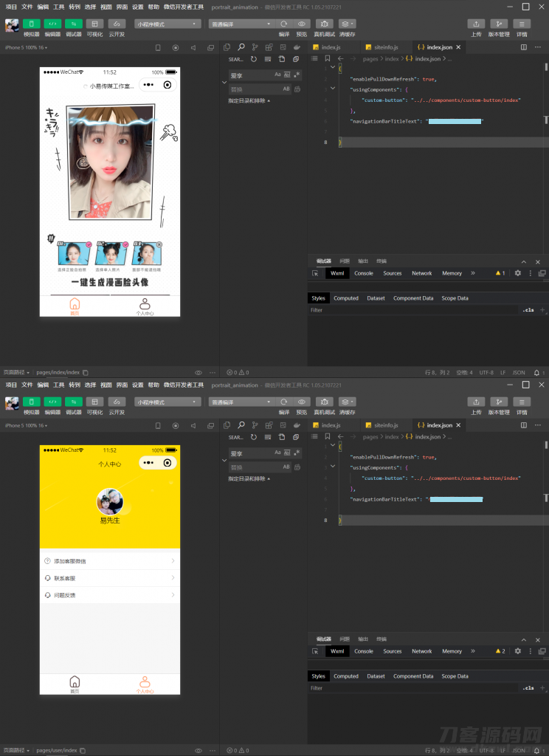Screen dimensions: 549x756
Task: Toggle the 编辑器 editor panel in lower toolbar
Action: point(52,402)
